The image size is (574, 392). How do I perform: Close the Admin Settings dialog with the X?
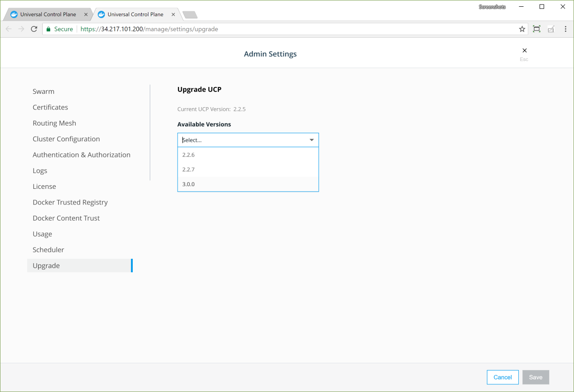pos(524,50)
